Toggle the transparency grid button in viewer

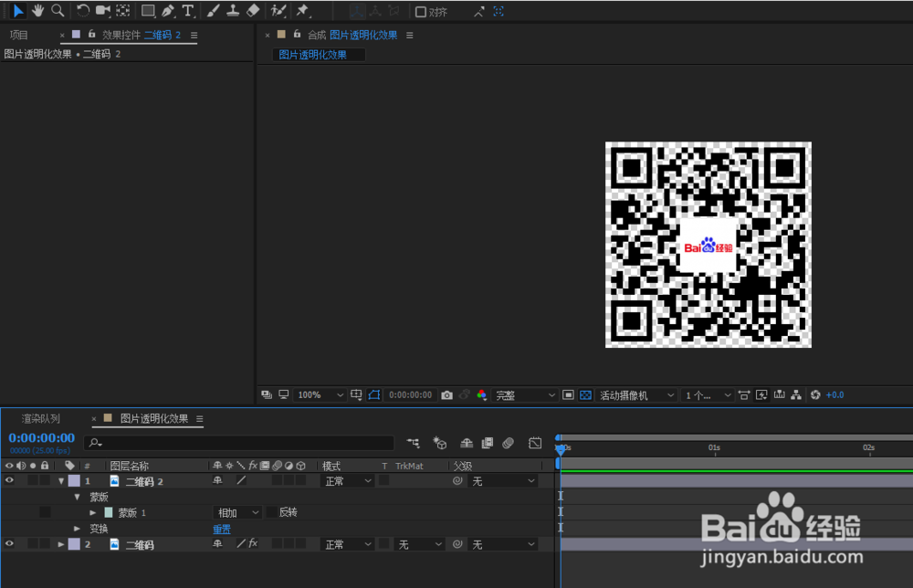[585, 395]
